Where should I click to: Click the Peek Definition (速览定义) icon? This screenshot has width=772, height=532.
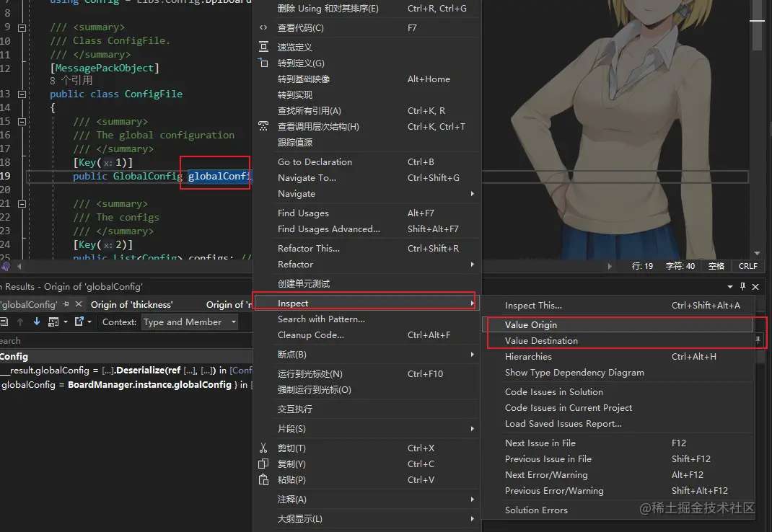tap(263, 45)
